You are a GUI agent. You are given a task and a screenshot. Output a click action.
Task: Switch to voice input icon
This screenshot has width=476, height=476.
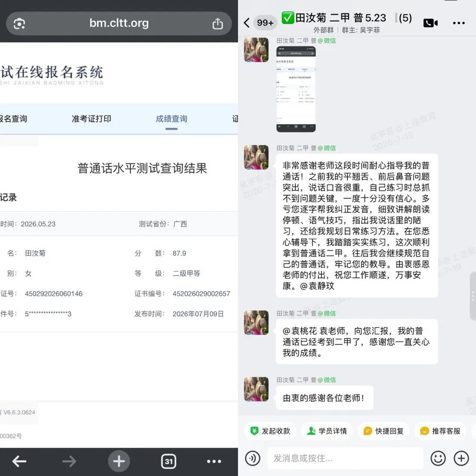click(x=253, y=458)
